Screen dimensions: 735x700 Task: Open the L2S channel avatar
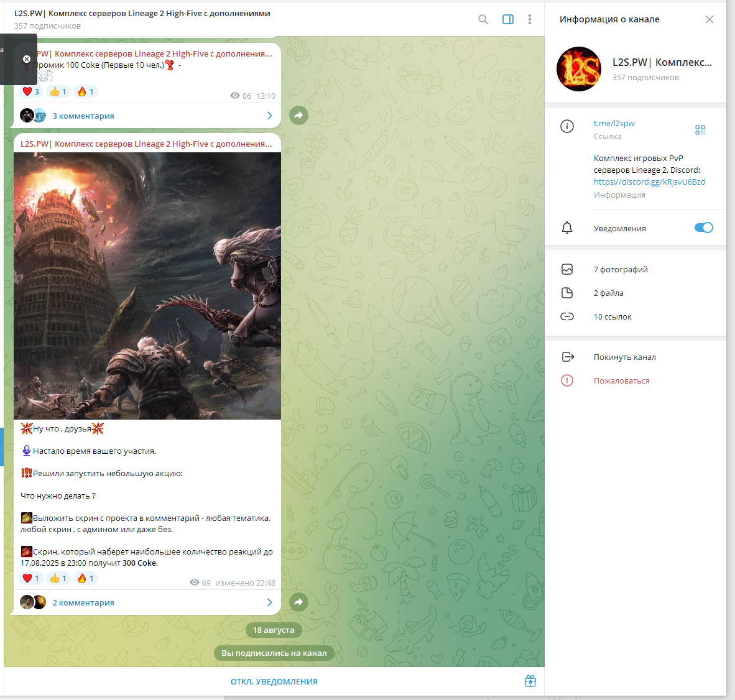pyautogui.click(x=579, y=69)
